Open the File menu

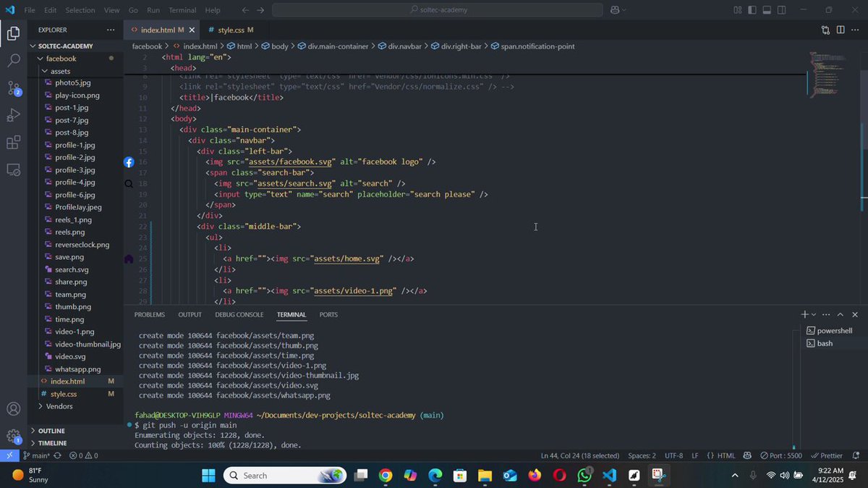[30, 10]
